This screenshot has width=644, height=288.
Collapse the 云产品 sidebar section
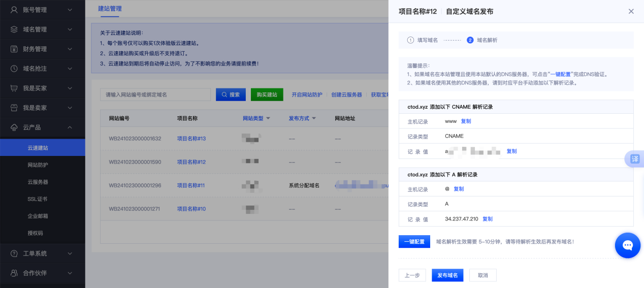70,127
